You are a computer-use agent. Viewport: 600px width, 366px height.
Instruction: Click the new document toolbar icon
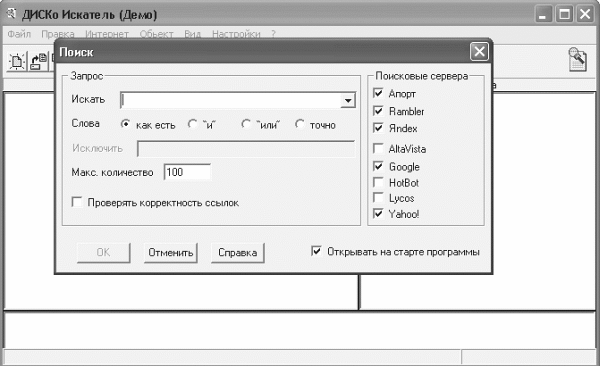(x=17, y=61)
